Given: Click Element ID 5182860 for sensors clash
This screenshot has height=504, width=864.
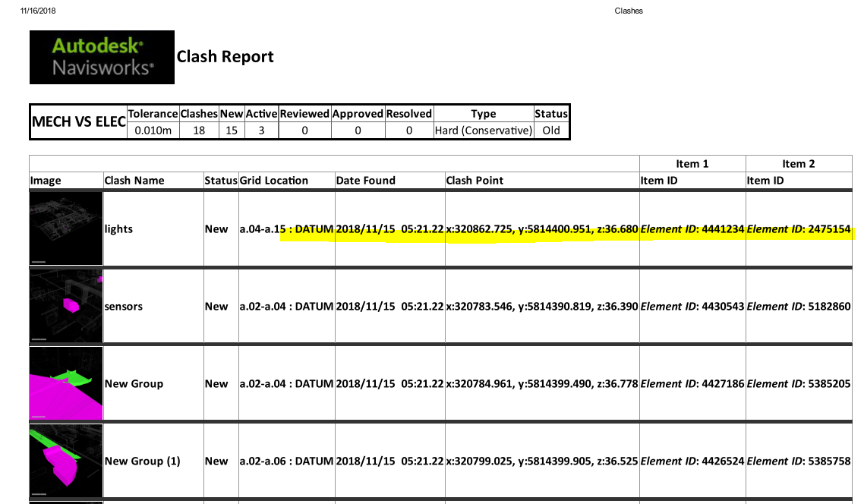Looking at the screenshot, I should click(798, 307).
